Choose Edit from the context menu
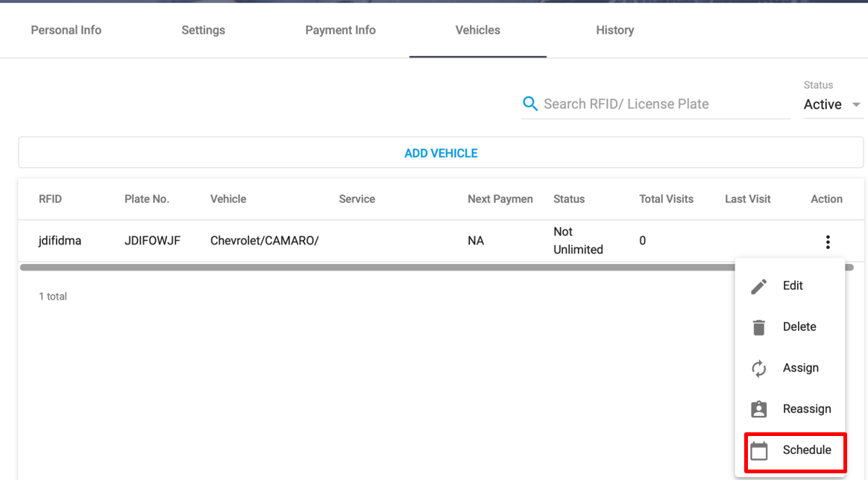Viewport: 868px width, 480px height. point(793,285)
